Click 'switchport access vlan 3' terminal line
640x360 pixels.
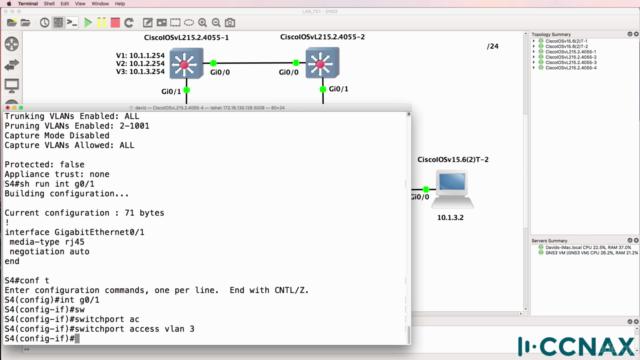click(100, 329)
